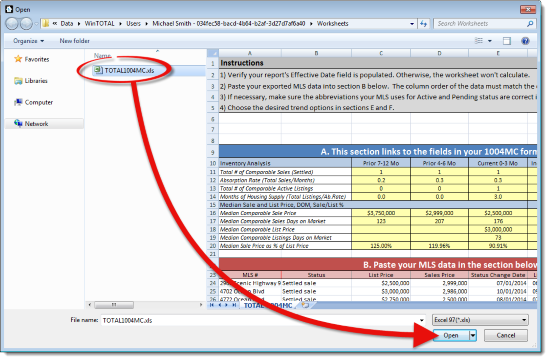This screenshot has height=360, width=549.
Task: Open the view options dropdown arrow
Action: (490, 41)
